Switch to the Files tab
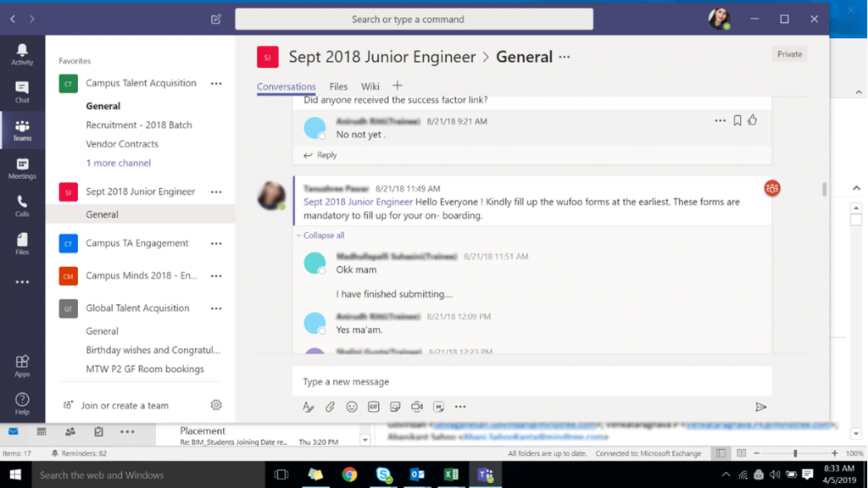 pos(338,86)
